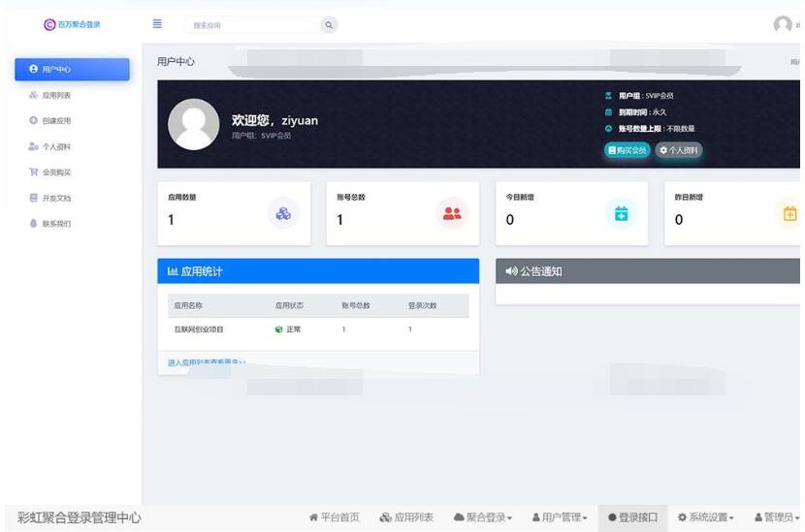Screen dimensions: 805x532
Task: Select 用户中心 in the sidebar
Action: (x=72, y=69)
